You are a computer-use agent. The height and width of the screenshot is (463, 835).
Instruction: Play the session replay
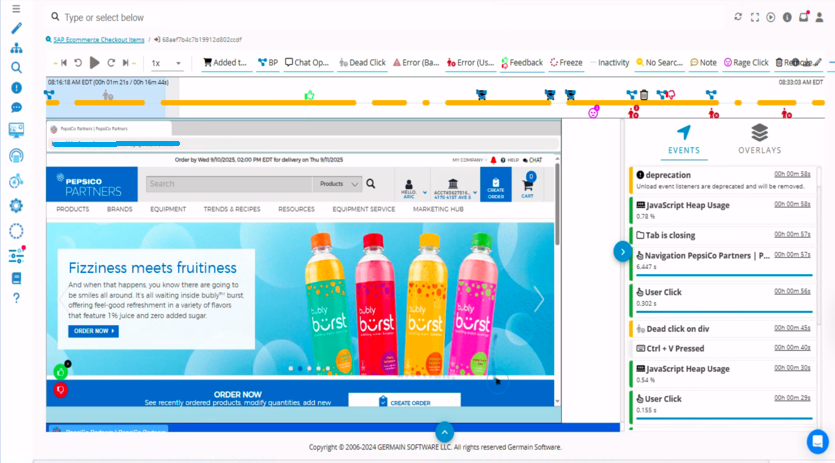[94, 63]
